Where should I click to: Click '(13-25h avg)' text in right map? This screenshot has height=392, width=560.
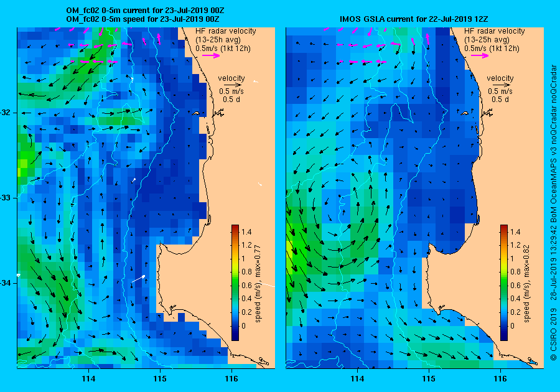[487, 40]
